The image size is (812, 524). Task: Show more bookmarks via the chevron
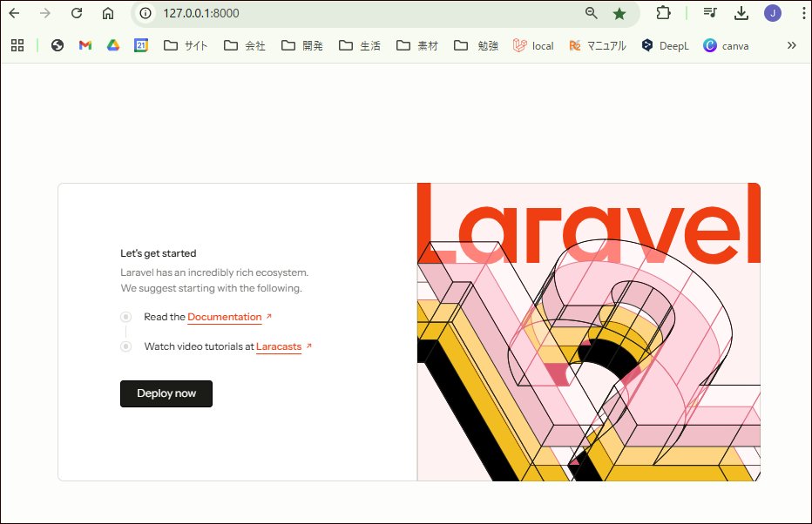click(x=791, y=45)
